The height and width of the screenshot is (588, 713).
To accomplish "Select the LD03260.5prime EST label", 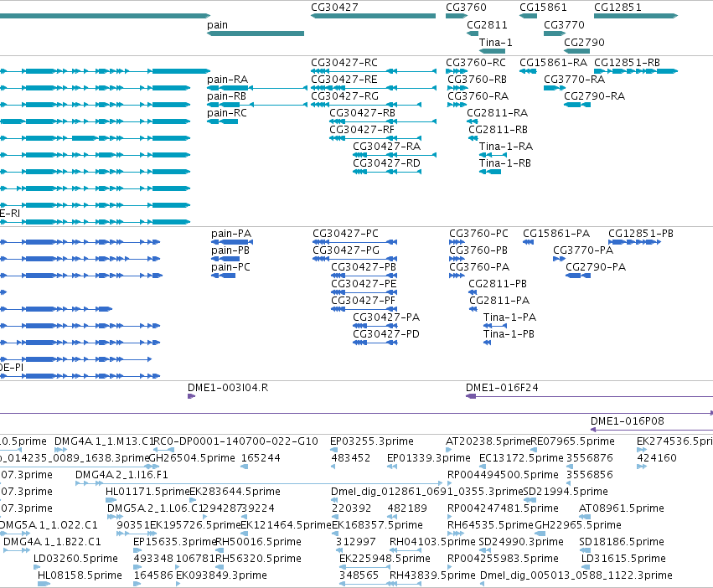I will click(x=76, y=559).
